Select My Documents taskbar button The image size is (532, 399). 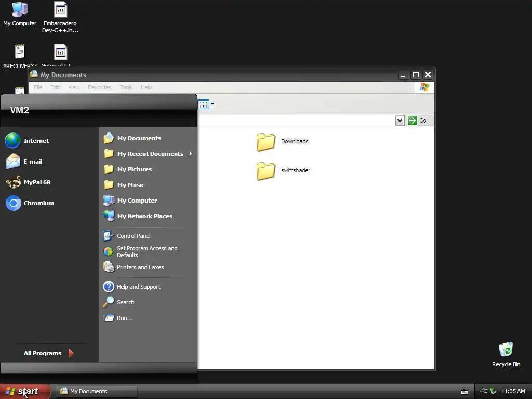[x=96, y=391]
